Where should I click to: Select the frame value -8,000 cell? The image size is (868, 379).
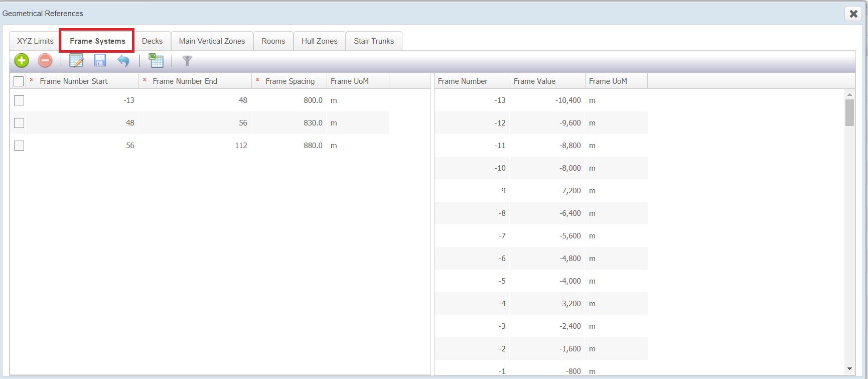547,168
